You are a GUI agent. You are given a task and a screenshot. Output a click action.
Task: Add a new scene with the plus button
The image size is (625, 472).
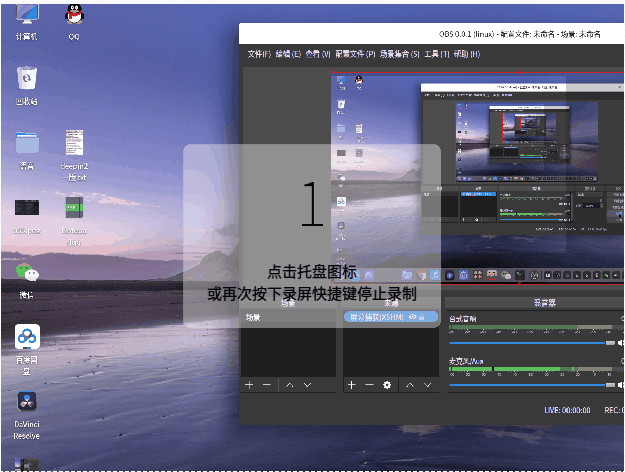click(x=249, y=385)
